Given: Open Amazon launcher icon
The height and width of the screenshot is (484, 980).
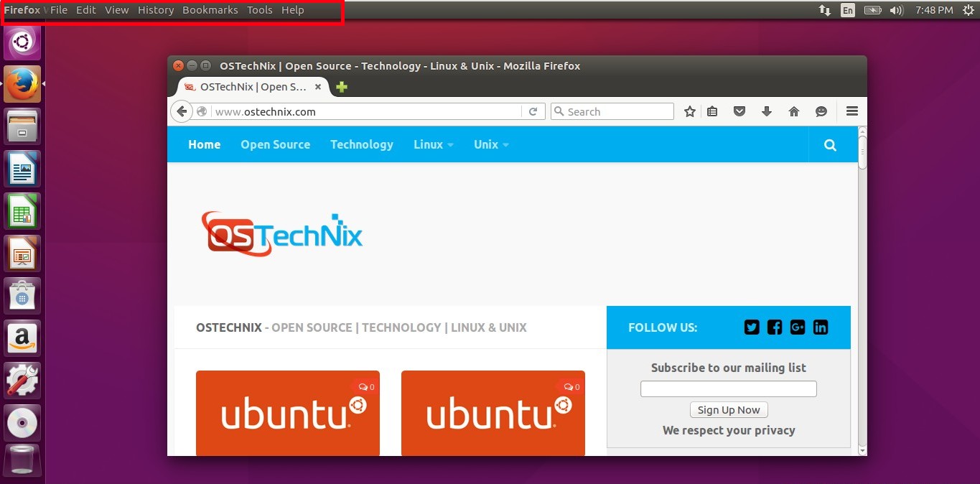Looking at the screenshot, I should pos(22,338).
